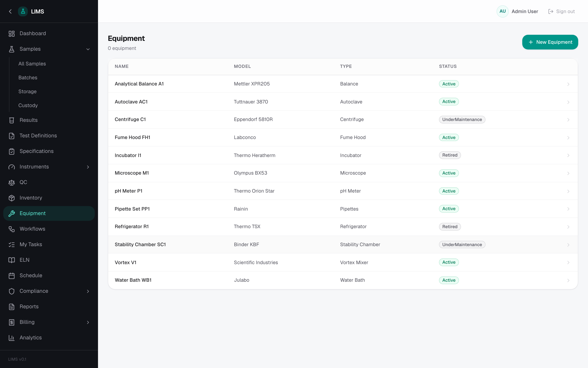Open Autoclave AC1 equipment name

pos(131,102)
